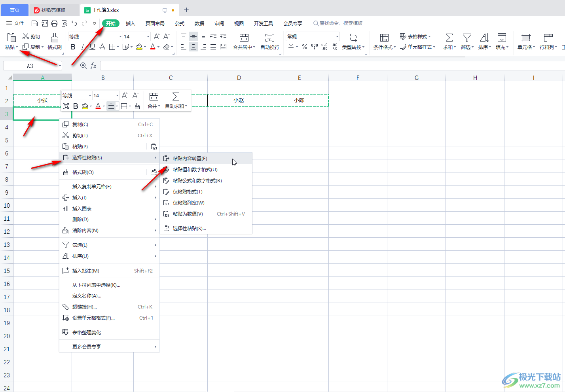Select column F header

(358, 78)
